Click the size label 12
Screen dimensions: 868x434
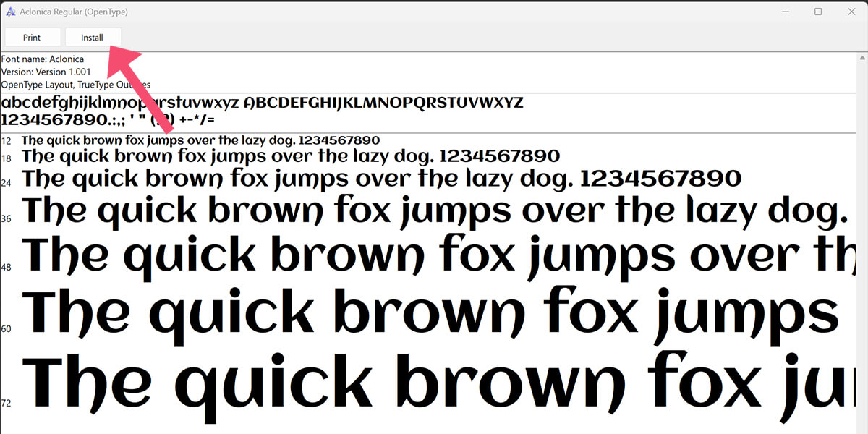pyautogui.click(x=7, y=141)
